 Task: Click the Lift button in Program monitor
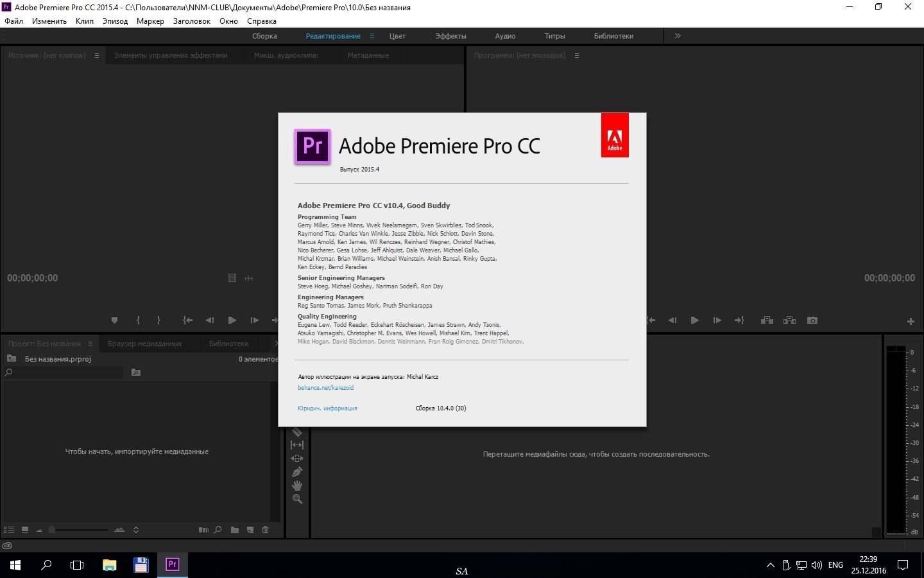pyautogui.click(x=767, y=320)
